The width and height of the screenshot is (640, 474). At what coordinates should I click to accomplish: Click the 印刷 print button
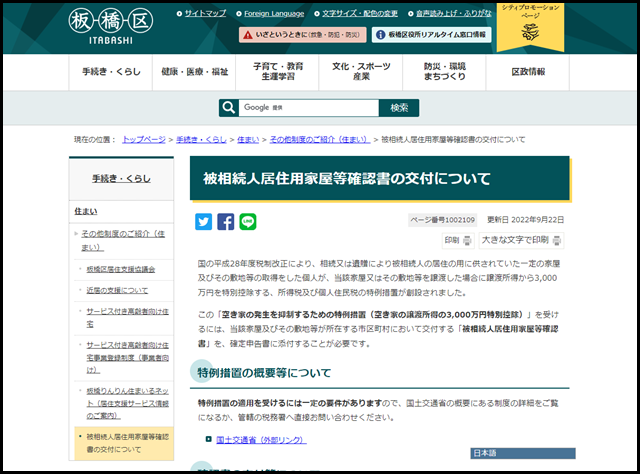pos(458,240)
